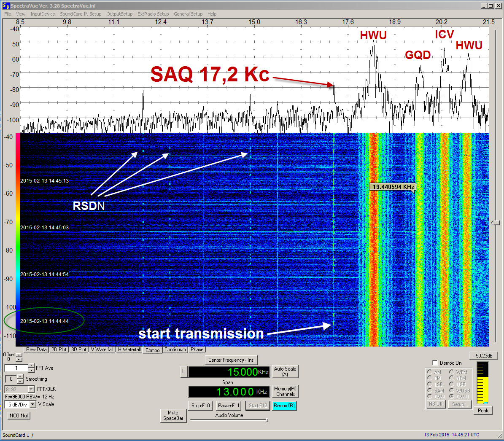Open the SoundCard IN Setup menu
This screenshot has width=504, height=441.
point(81,14)
